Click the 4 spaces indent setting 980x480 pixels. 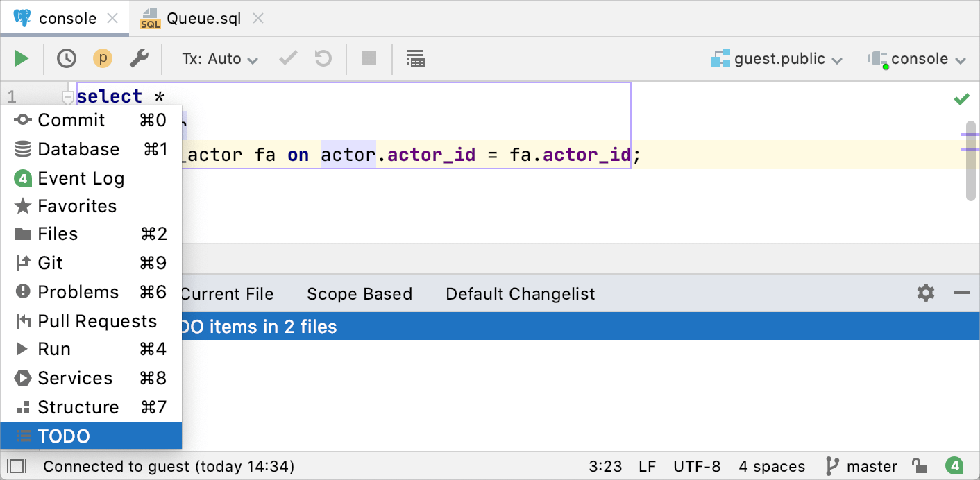[772, 466]
